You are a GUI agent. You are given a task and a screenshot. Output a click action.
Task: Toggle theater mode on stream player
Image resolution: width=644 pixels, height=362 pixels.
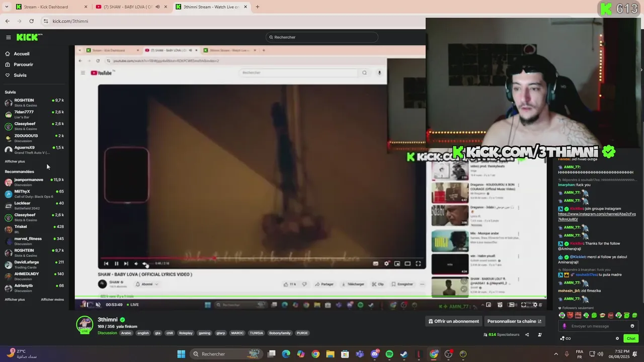[x=512, y=305]
